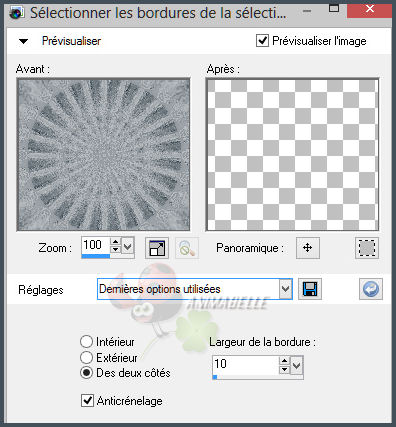Click the Largeur de la bordure slider bar
The width and height of the screenshot is (396, 427).
tap(258, 377)
